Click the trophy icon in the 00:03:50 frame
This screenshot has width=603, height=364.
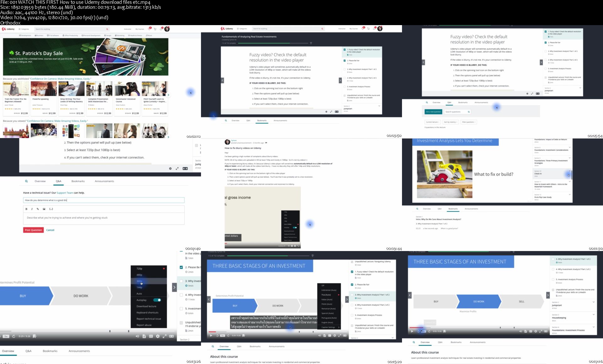[311, 43]
